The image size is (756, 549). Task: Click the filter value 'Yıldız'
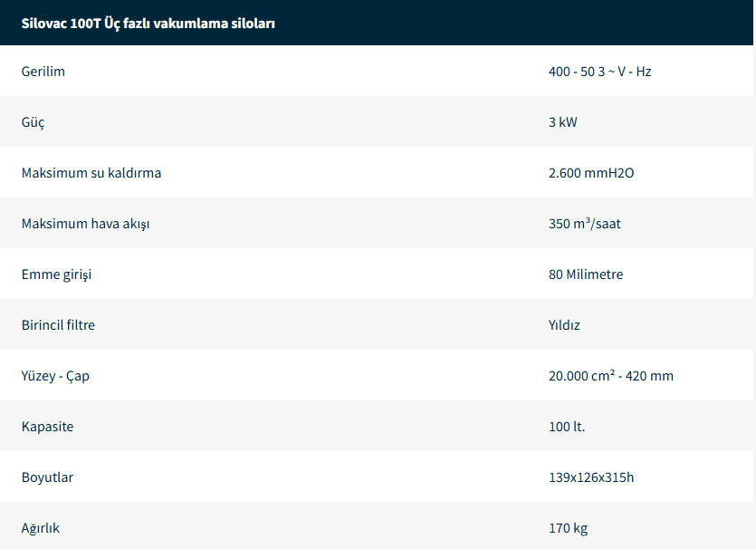coord(564,324)
